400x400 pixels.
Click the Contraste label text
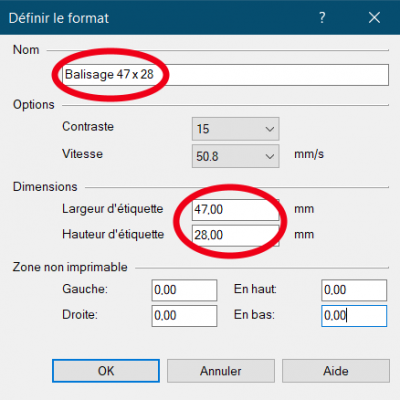(x=88, y=127)
